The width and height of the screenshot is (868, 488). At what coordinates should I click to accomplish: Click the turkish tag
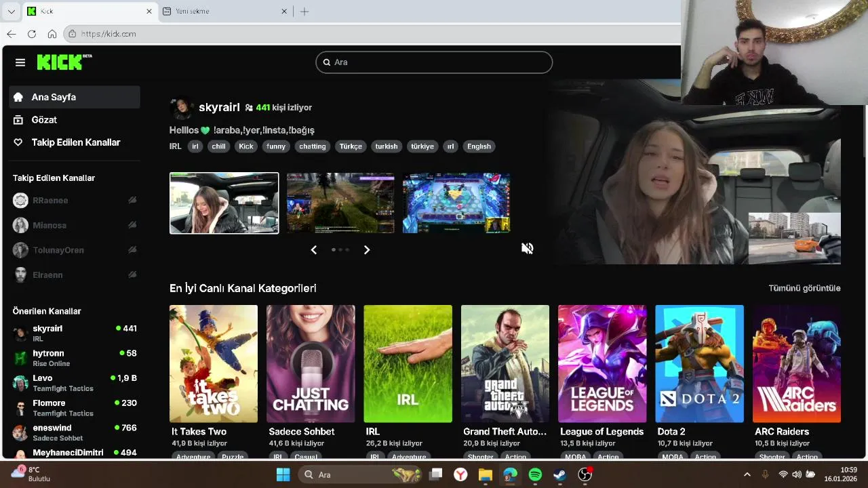[387, 146]
